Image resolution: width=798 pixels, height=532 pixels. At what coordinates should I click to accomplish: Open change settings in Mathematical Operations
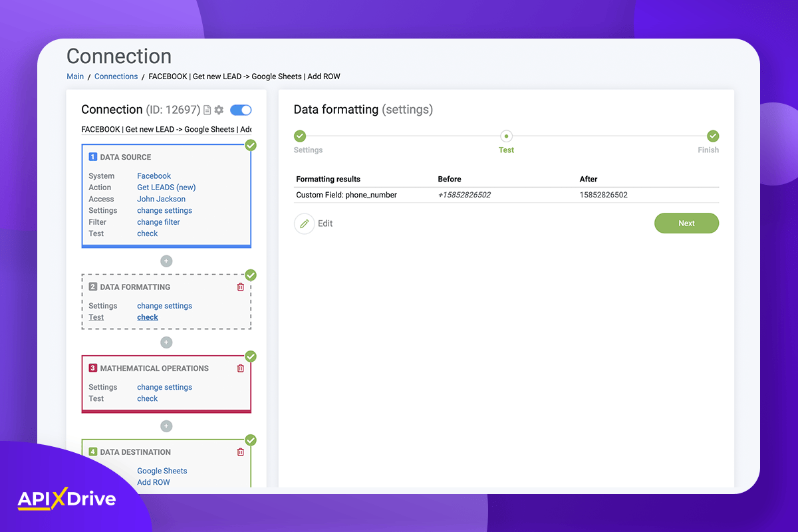pos(164,387)
